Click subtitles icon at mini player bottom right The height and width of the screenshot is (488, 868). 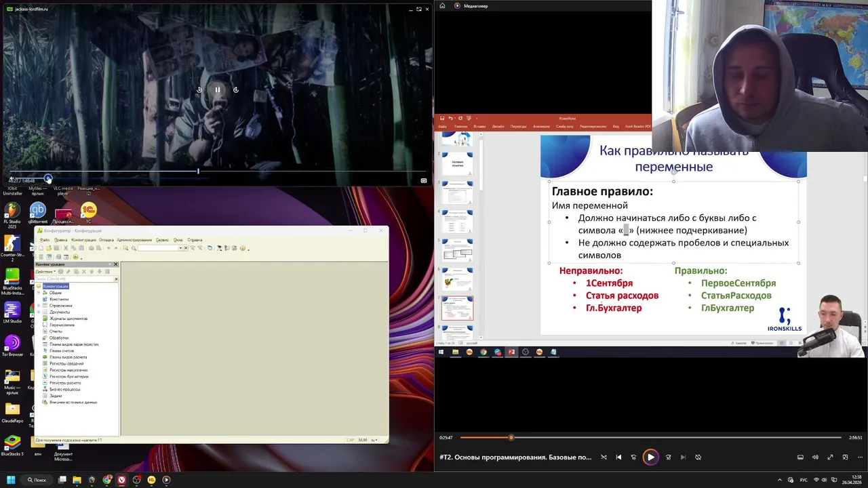point(424,180)
